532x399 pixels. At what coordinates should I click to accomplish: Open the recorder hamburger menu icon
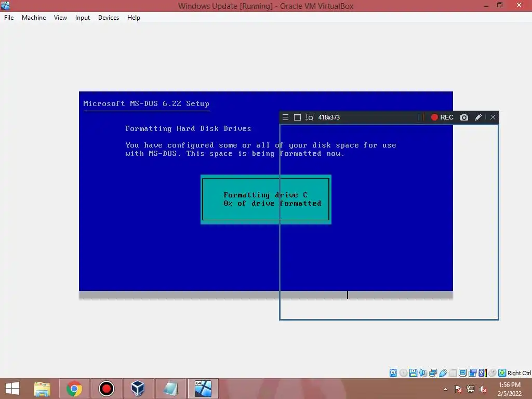pyautogui.click(x=285, y=117)
